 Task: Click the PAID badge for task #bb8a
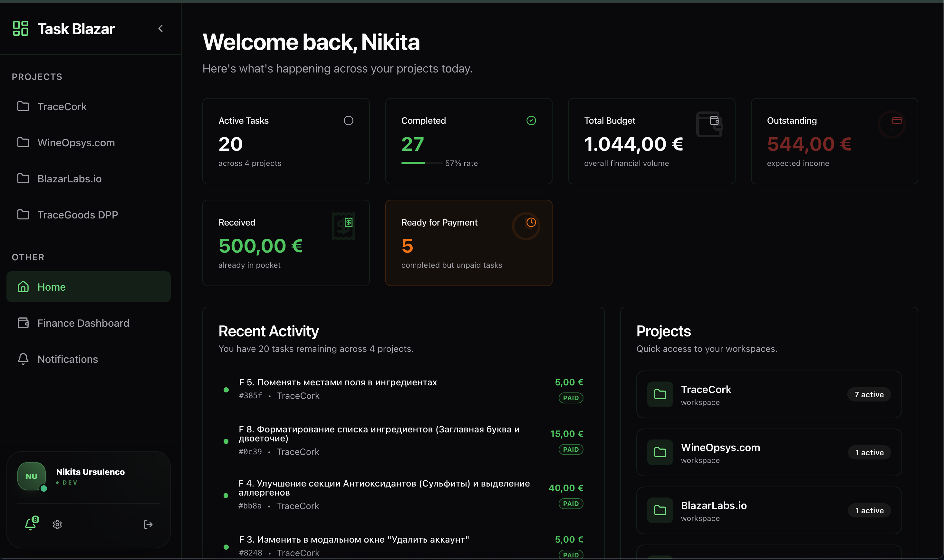pyautogui.click(x=571, y=504)
